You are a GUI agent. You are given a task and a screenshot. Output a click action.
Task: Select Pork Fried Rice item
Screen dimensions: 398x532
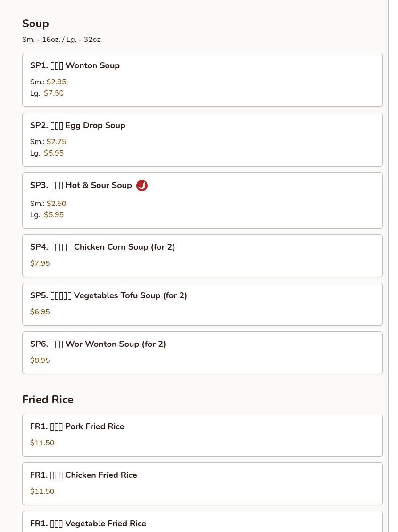coord(202,435)
